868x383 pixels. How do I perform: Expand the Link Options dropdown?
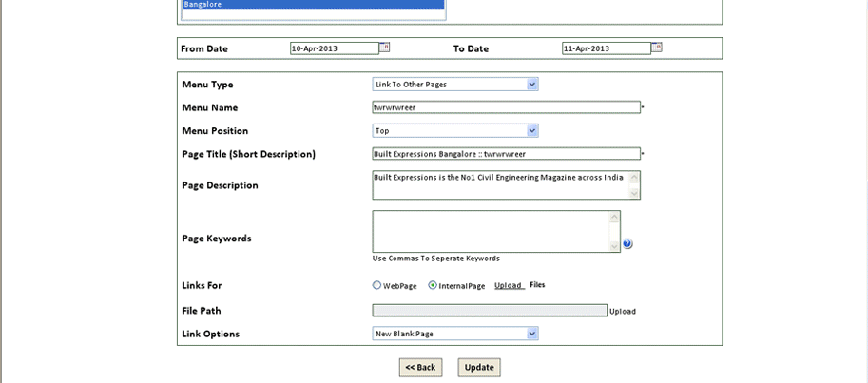pos(532,334)
